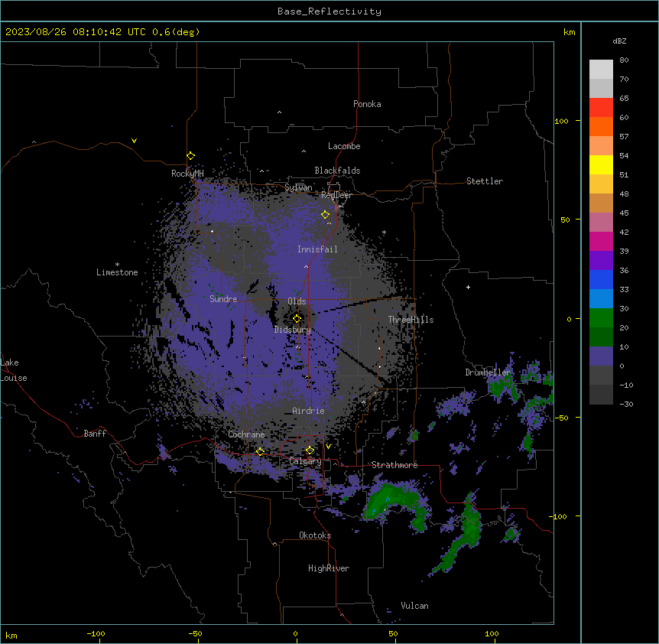Click the Vulcan label

pyautogui.click(x=414, y=606)
